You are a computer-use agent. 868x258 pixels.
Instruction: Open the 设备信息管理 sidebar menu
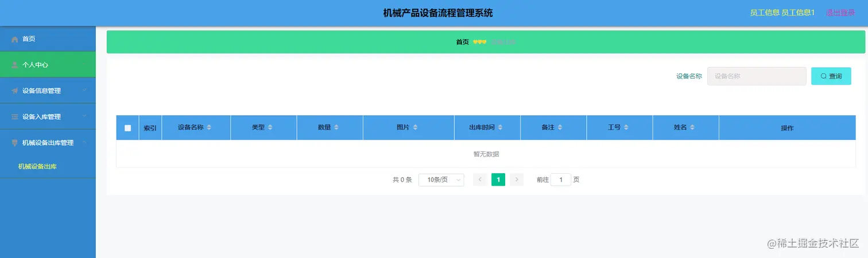click(48, 91)
